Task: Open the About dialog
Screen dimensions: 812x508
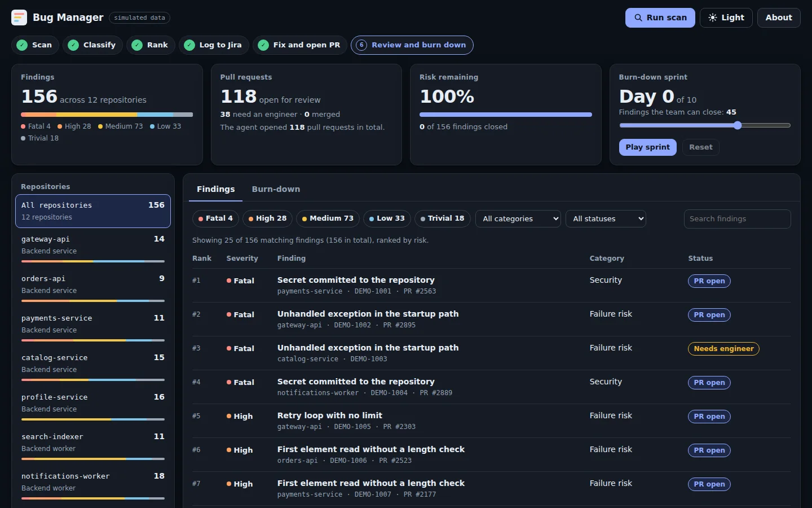Action: coord(779,17)
